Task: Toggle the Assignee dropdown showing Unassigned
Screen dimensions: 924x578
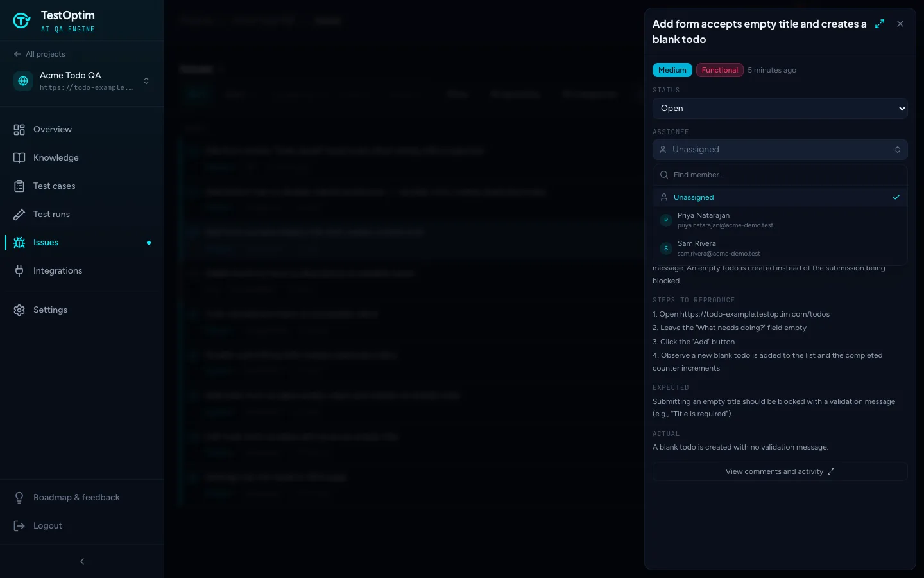Action: tap(780, 150)
